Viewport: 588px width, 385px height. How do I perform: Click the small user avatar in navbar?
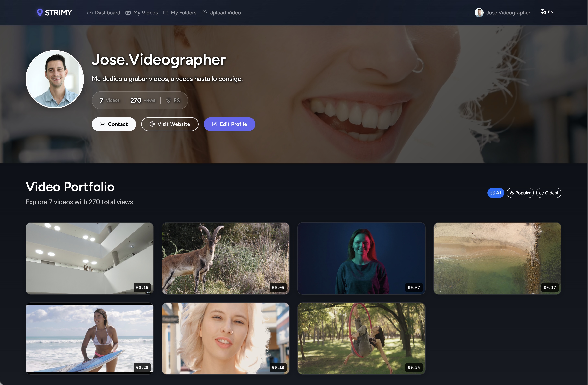(x=479, y=13)
